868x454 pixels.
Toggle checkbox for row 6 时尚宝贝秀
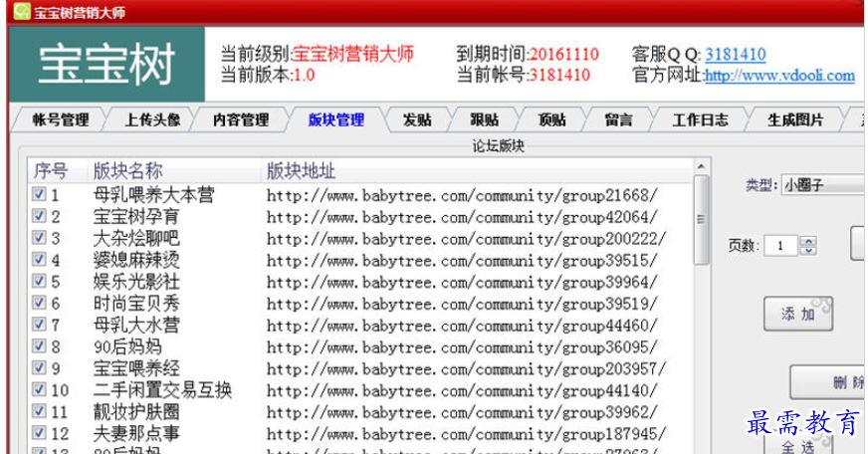(39, 303)
